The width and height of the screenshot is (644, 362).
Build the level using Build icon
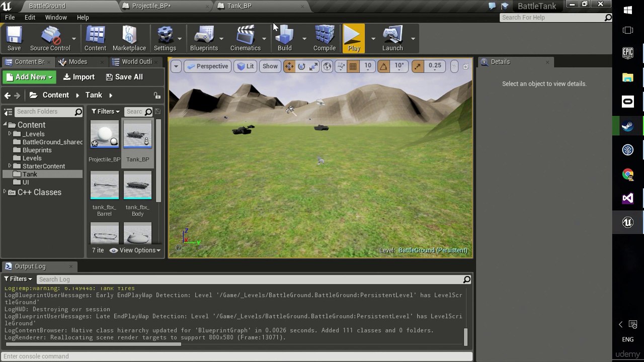click(x=285, y=39)
